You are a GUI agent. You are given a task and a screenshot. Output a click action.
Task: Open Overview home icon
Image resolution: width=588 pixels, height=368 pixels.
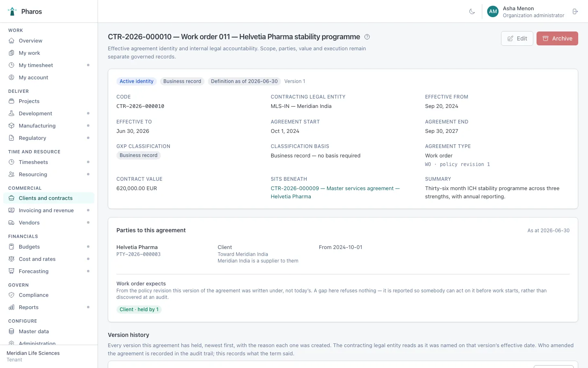11,41
